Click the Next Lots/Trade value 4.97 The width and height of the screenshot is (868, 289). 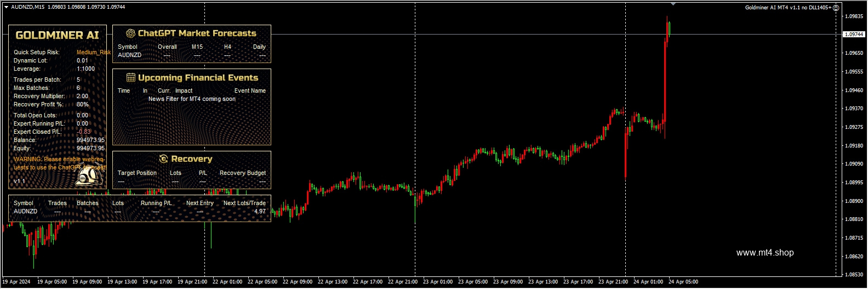click(x=260, y=212)
